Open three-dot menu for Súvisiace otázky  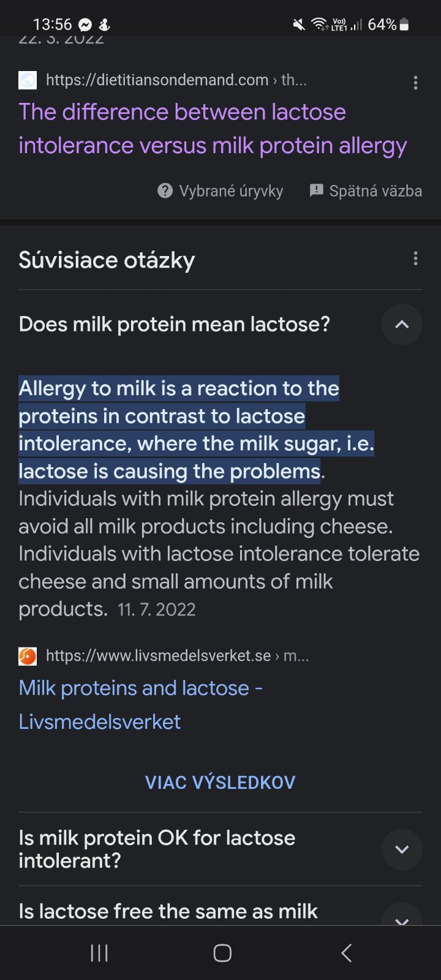pyautogui.click(x=415, y=259)
